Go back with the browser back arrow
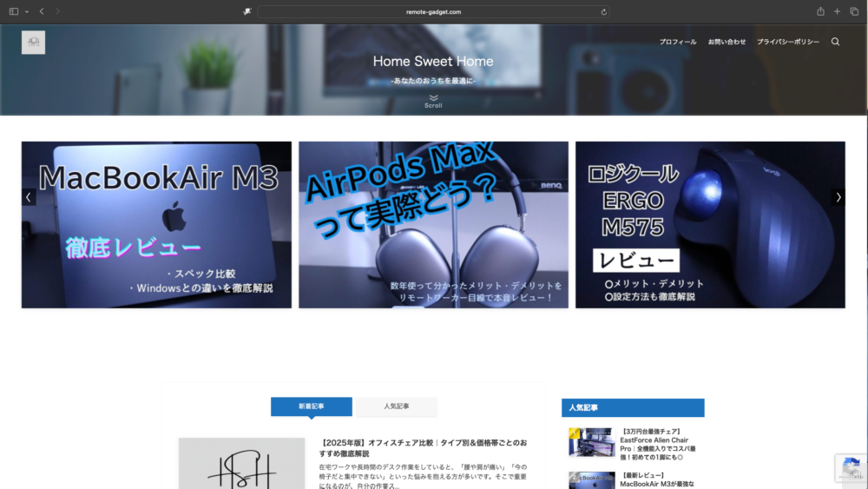The image size is (868, 489). [42, 11]
